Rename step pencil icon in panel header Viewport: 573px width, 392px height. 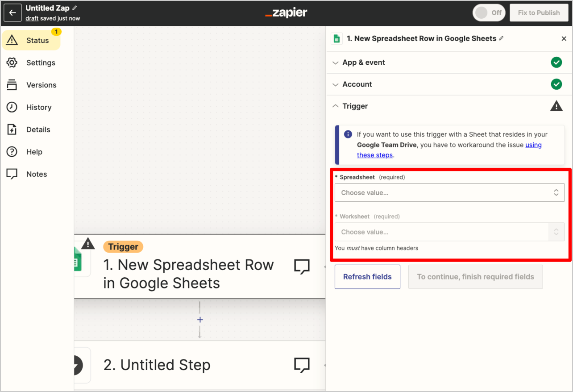[x=501, y=38]
